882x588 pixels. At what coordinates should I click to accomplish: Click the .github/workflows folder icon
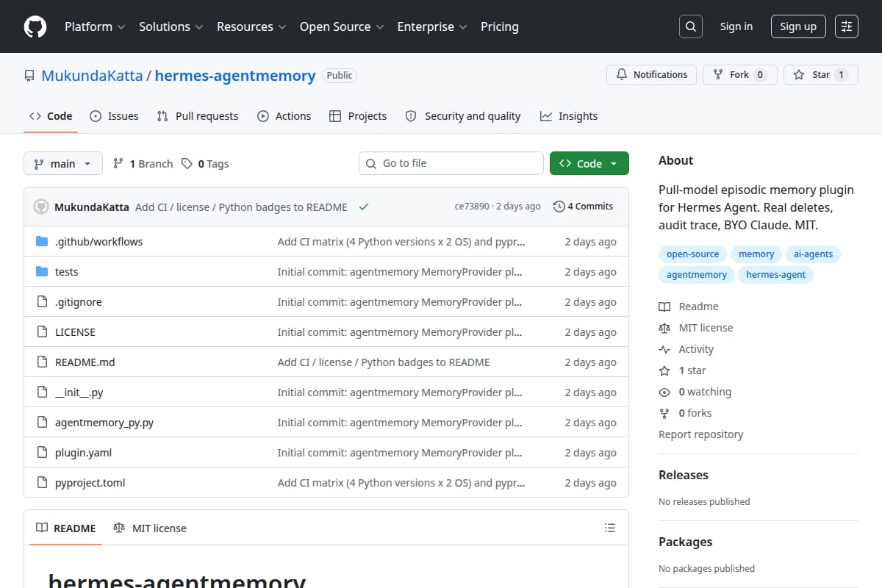coord(42,242)
